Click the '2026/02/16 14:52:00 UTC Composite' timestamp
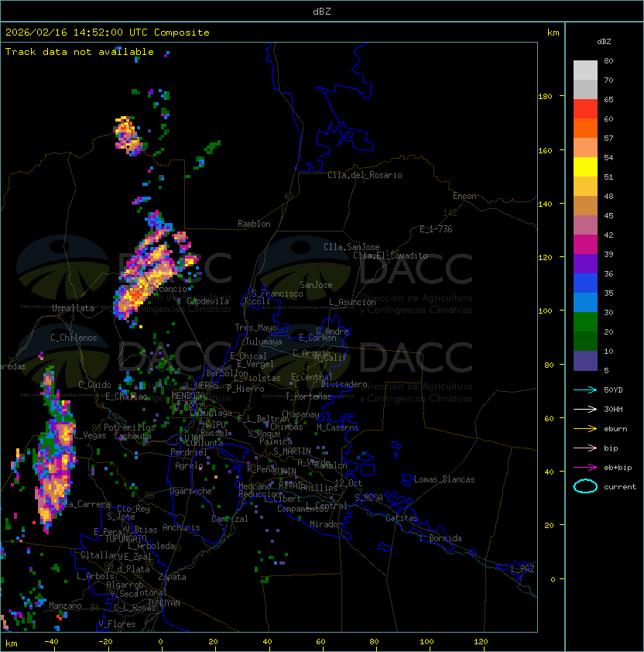644x652 pixels. 108,33
